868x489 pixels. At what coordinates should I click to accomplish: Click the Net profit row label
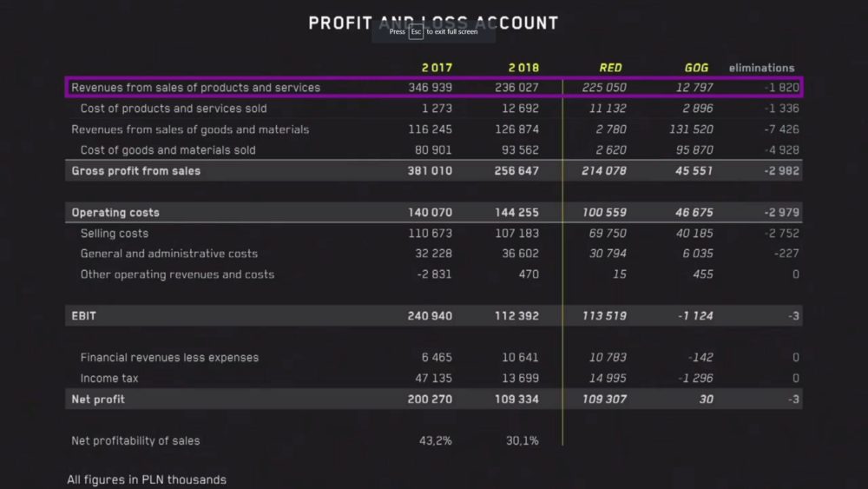tap(98, 400)
